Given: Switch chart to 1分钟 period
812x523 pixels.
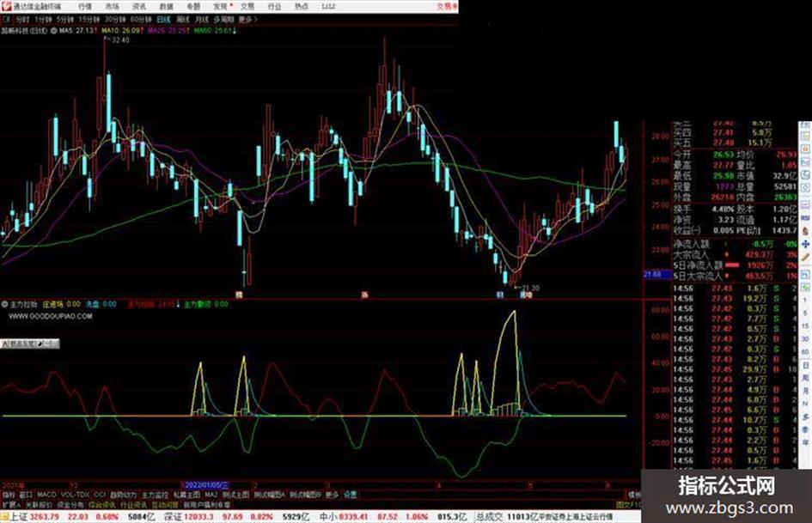Looking at the screenshot, I should (43, 20).
